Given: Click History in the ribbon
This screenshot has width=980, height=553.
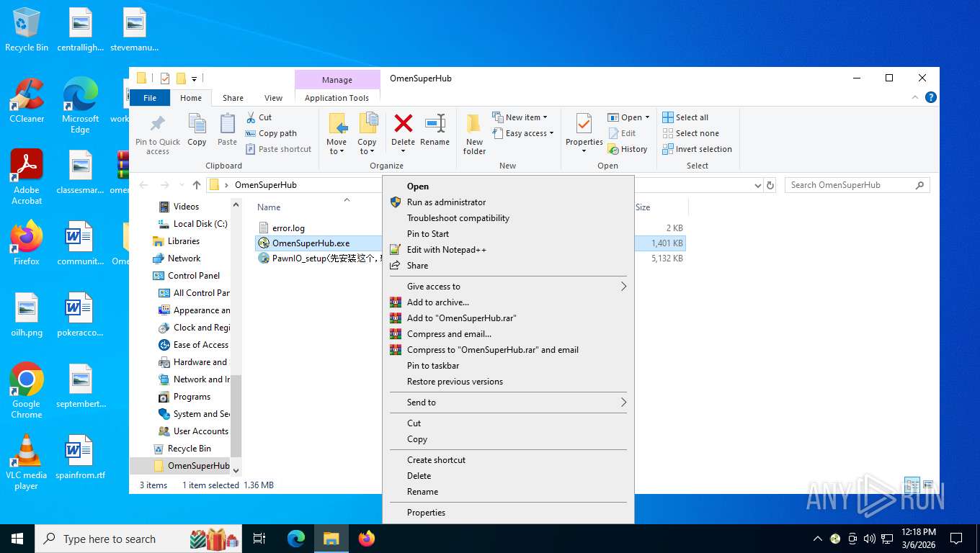Looking at the screenshot, I should point(628,149).
